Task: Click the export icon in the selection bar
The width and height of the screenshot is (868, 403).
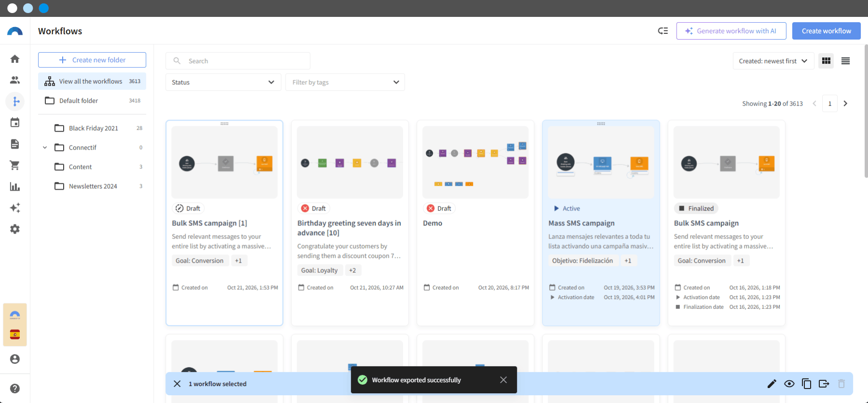Action: tap(824, 384)
